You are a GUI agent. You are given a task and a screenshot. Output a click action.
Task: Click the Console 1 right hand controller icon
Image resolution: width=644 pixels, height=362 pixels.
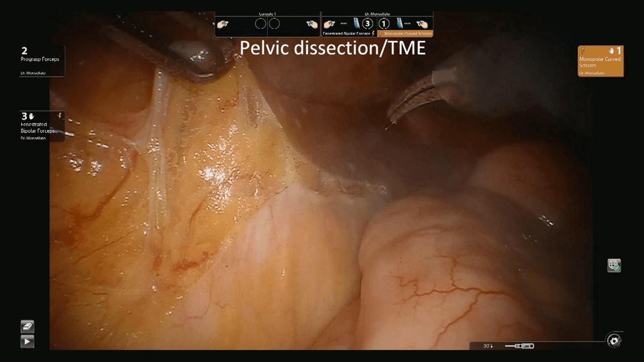(312, 24)
